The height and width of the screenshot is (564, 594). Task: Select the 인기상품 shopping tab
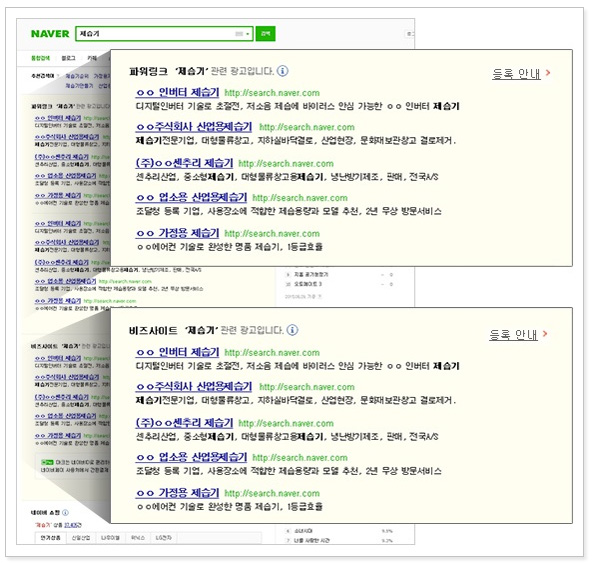tap(50, 538)
